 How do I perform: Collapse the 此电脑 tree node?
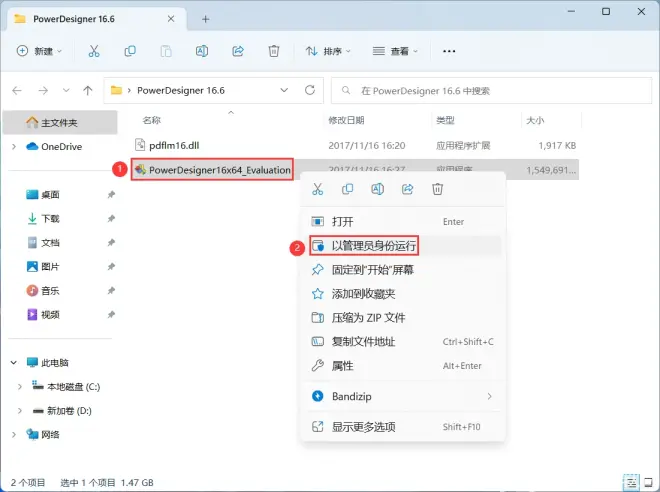pos(14,362)
